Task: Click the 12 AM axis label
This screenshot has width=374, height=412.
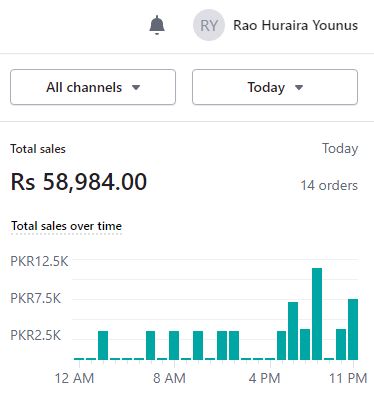Action: tap(74, 378)
